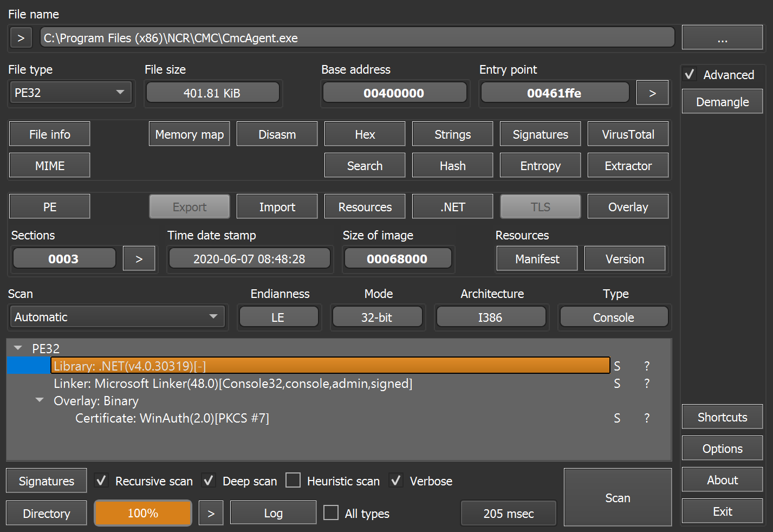Image resolution: width=773 pixels, height=532 pixels.
Task: Click the question mark on the Linker row
Action: [646, 384]
